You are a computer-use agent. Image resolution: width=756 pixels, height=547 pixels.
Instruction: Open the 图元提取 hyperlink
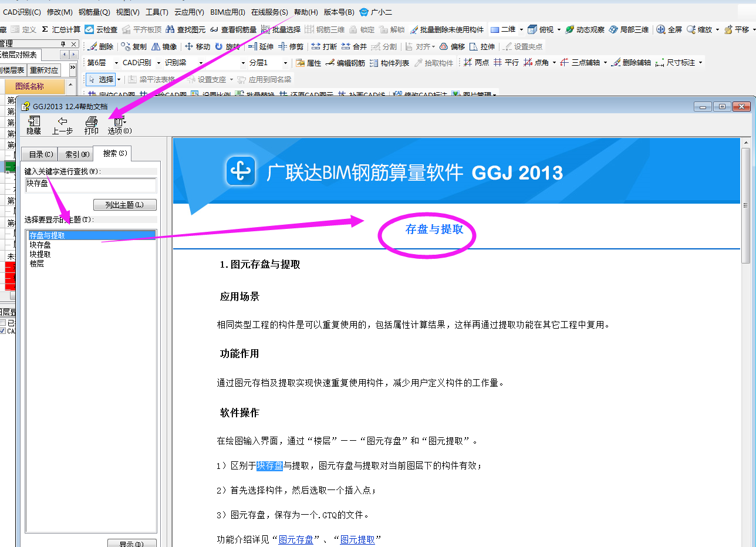pyautogui.click(x=357, y=539)
